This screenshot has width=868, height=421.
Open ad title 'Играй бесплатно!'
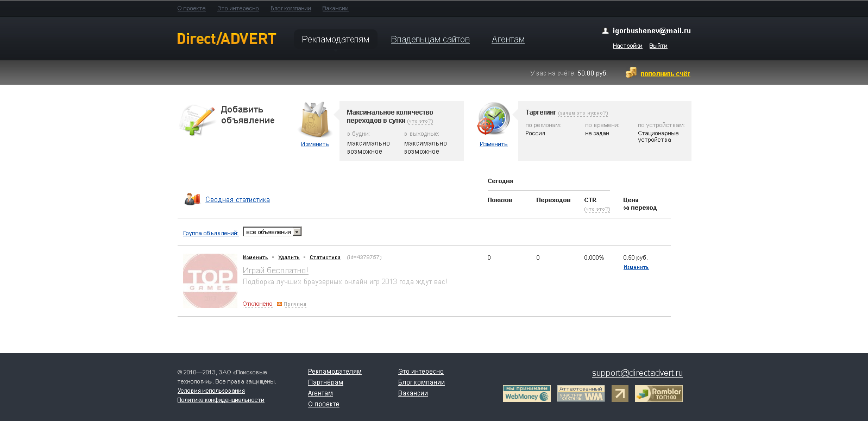(275, 271)
